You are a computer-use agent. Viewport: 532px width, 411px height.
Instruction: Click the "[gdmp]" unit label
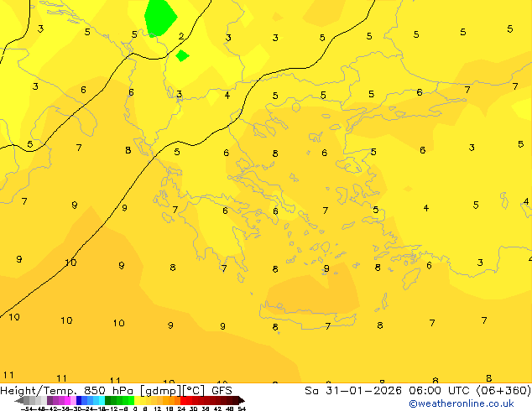pos(161,391)
